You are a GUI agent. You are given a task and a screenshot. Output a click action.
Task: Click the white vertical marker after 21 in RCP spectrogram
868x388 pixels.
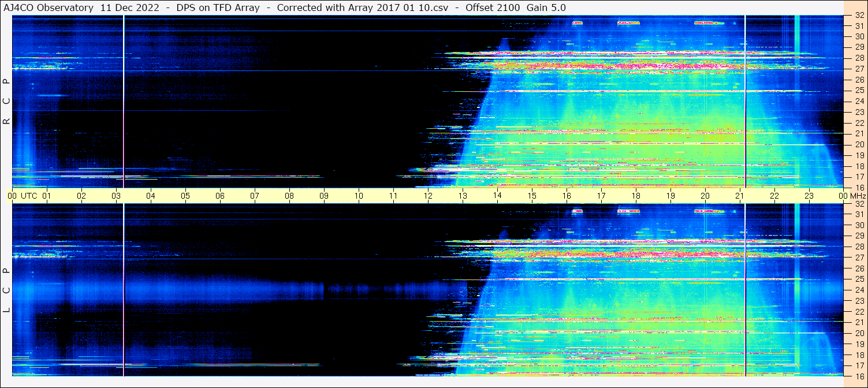(746, 102)
